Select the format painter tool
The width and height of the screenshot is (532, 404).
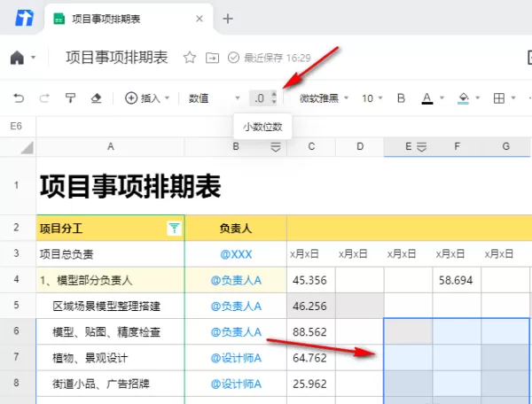[x=70, y=98]
